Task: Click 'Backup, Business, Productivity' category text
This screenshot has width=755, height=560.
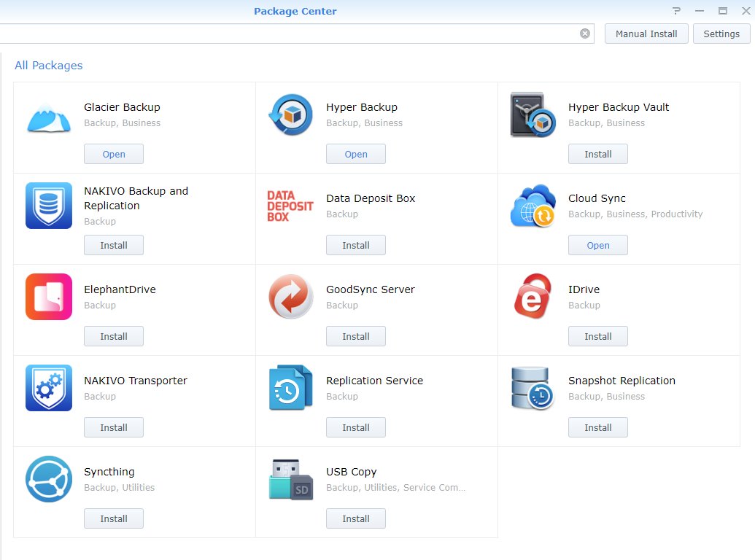Action: click(635, 214)
